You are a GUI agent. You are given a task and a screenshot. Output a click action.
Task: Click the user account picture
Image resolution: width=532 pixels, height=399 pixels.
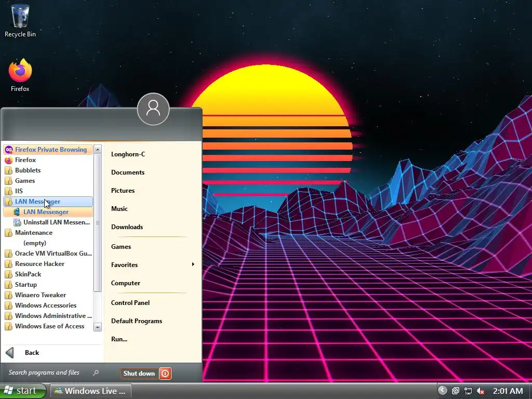coord(153,109)
